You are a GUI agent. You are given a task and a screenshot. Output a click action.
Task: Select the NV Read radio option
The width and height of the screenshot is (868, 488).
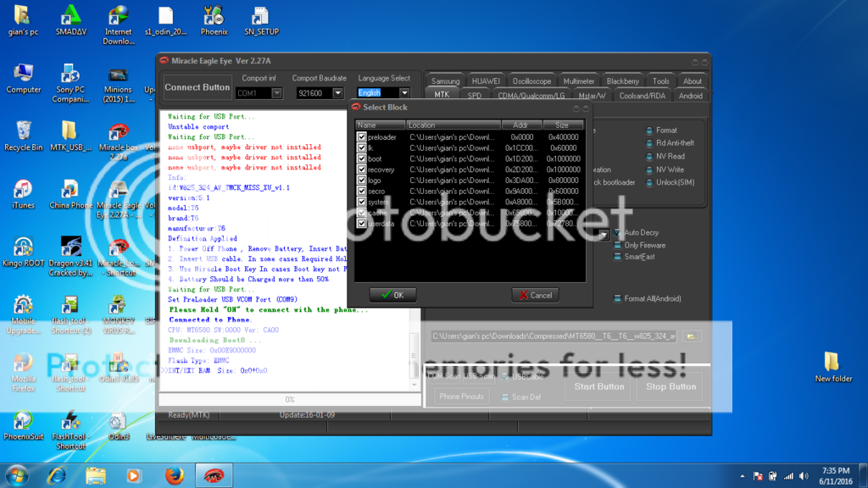(x=649, y=157)
